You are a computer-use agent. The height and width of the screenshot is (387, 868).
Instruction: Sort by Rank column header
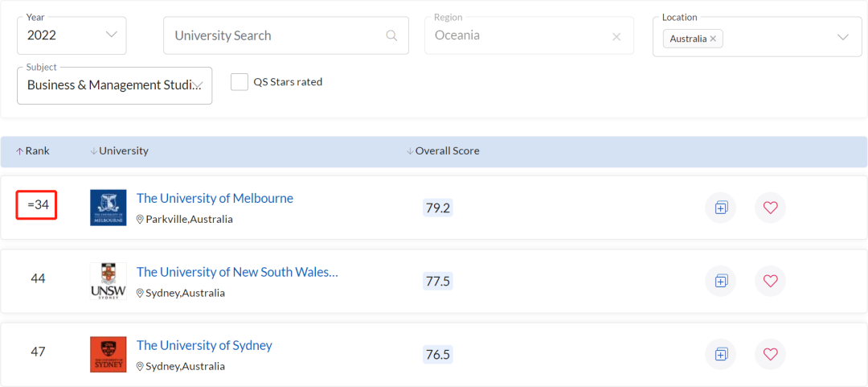pyautogui.click(x=33, y=150)
